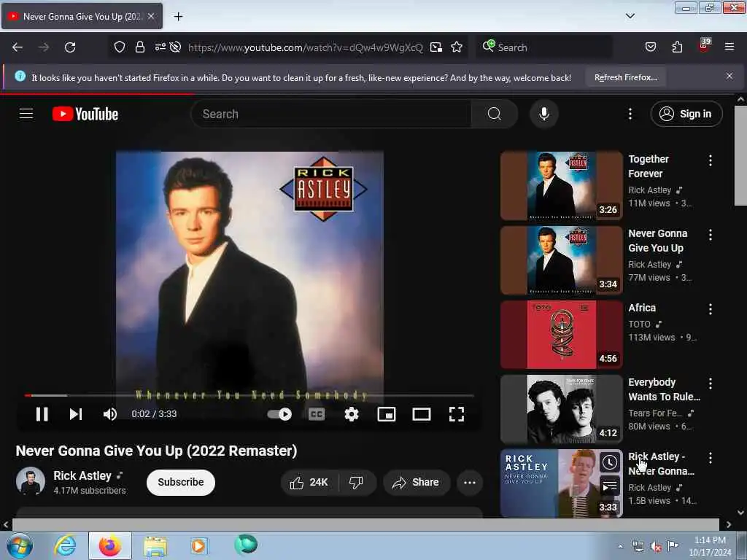Open Firefox application menu
Screen dimensions: 747x560
(x=729, y=47)
